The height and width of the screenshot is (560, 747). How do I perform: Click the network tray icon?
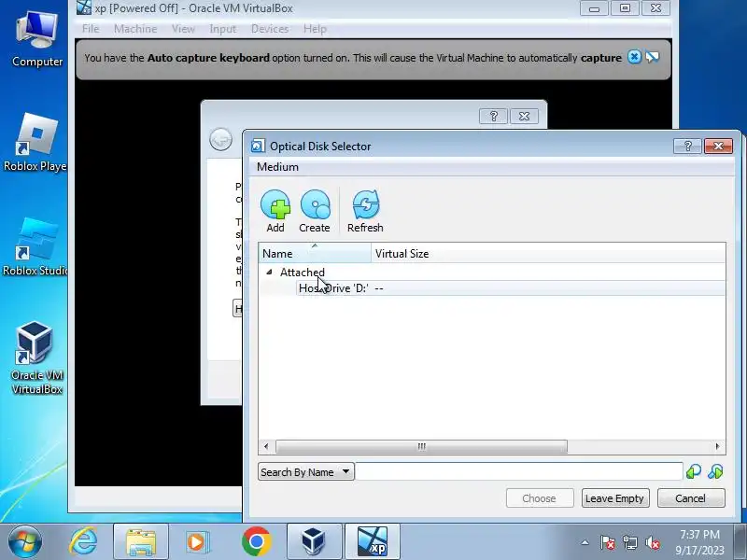point(630,542)
